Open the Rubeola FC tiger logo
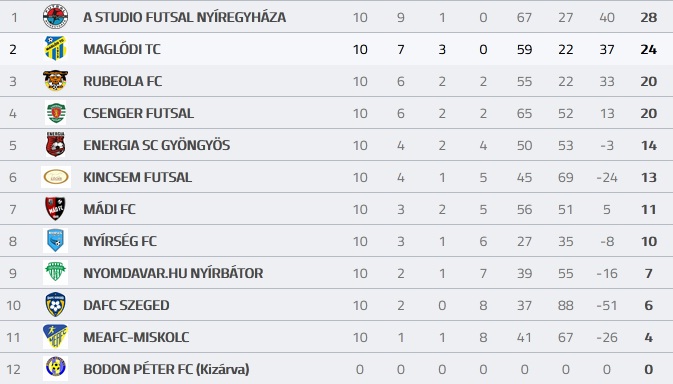The height and width of the screenshot is (384, 673). 55,81
